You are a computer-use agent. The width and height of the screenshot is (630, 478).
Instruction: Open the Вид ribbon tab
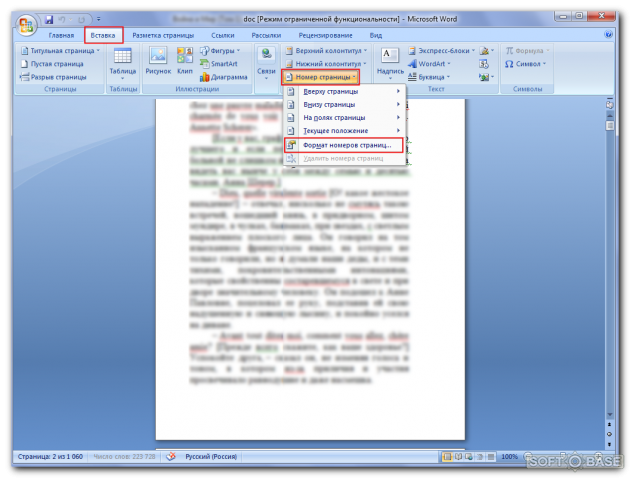[x=375, y=35]
